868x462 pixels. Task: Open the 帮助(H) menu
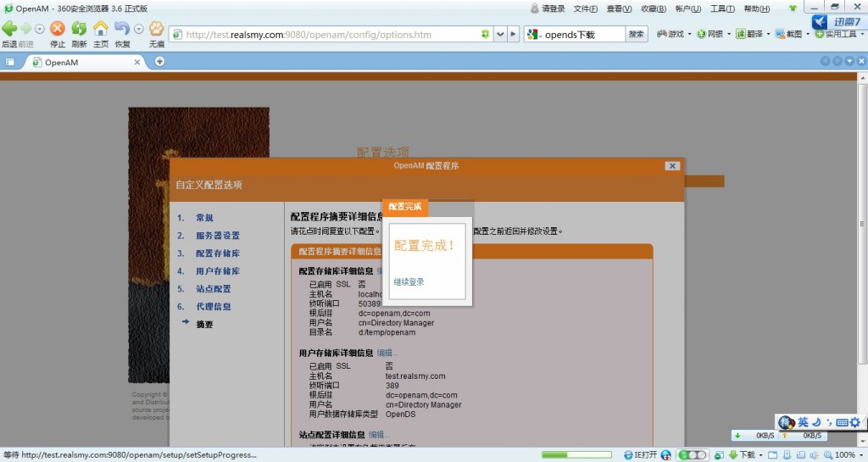[757, 8]
